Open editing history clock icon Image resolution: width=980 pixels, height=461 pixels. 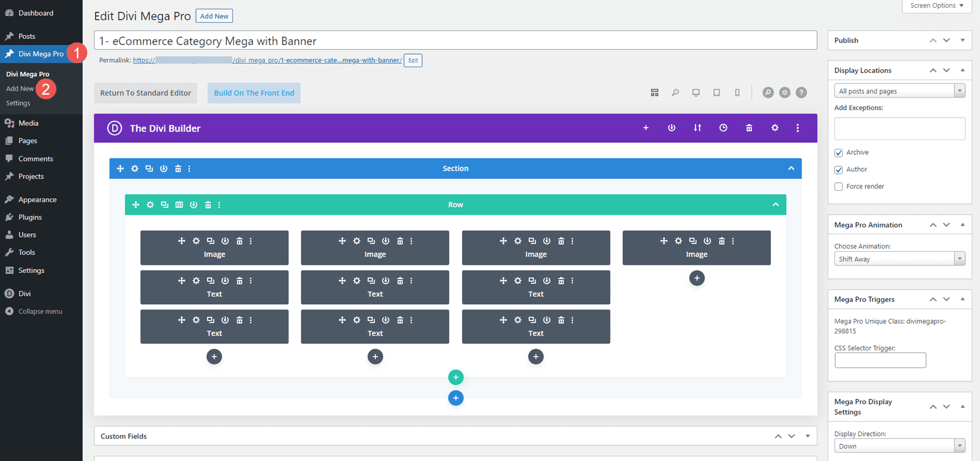coord(723,128)
